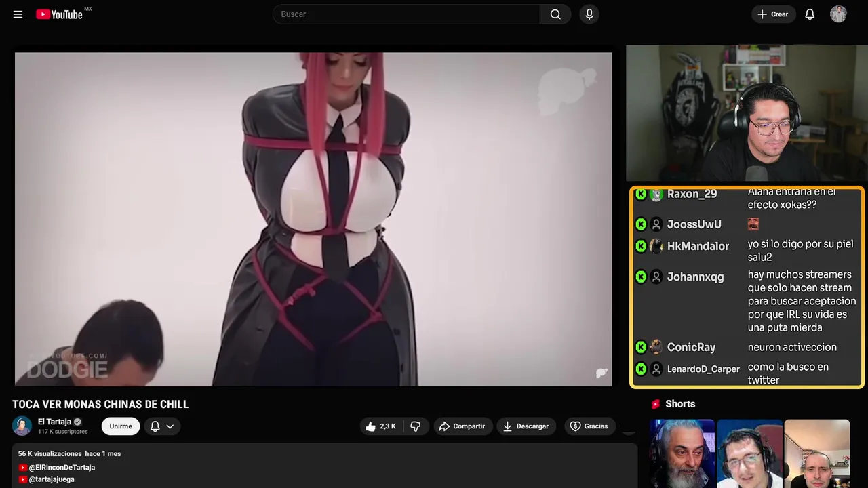Click the avatar icon of Raxon_29
The height and width of the screenshot is (488, 868).
click(x=656, y=195)
